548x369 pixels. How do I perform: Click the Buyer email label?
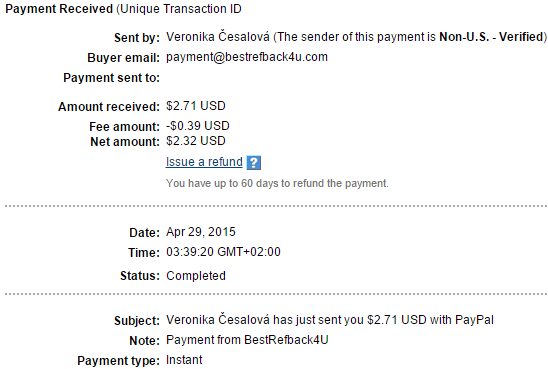[x=123, y=58]
